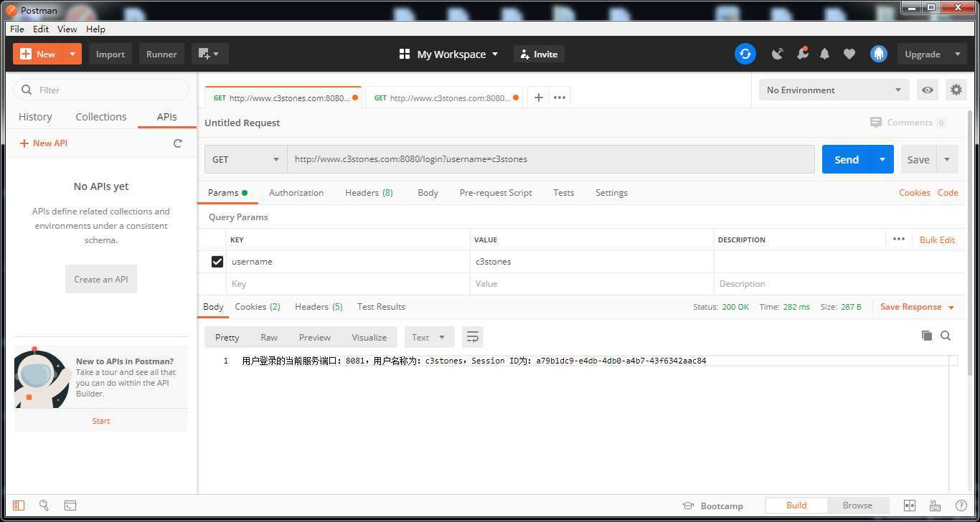Click Create an API button

point(101,279)
